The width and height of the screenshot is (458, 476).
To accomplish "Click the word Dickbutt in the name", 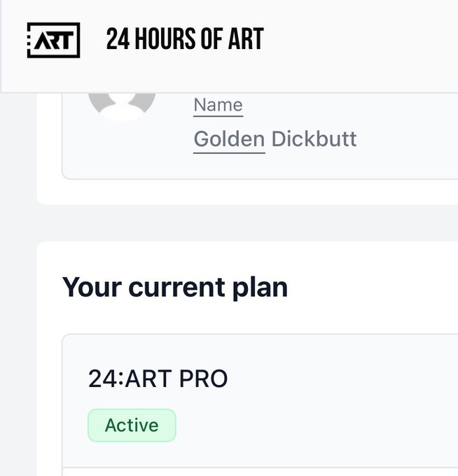I will point(314,139).
